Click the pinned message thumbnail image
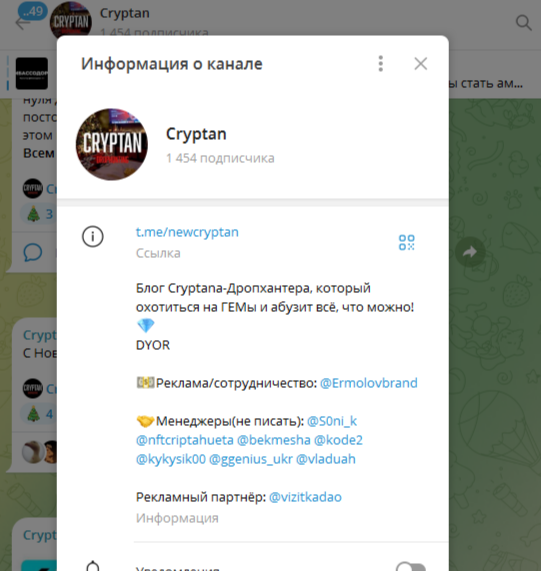 pos(32,73)
